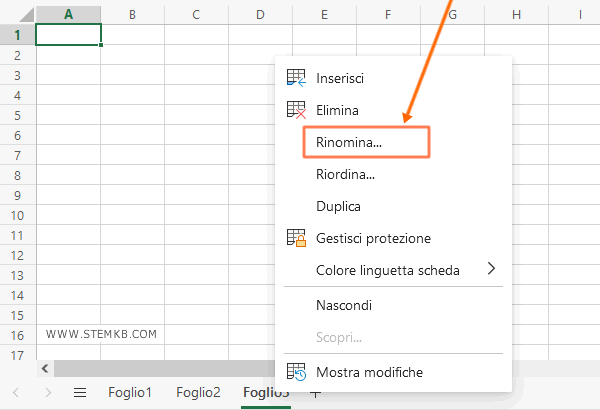
Task: Click the Mostra modifiche history icon
Action: [296, 372]
